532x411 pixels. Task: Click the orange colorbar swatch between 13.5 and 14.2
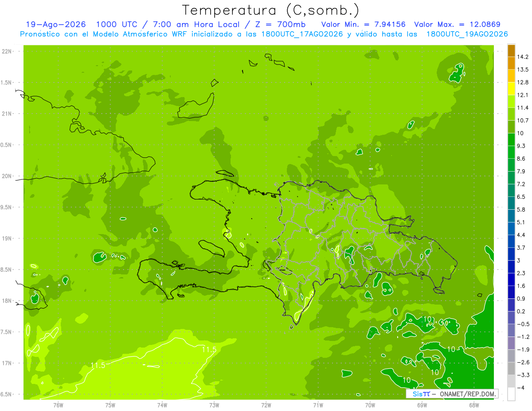click(x=511, y=63)
